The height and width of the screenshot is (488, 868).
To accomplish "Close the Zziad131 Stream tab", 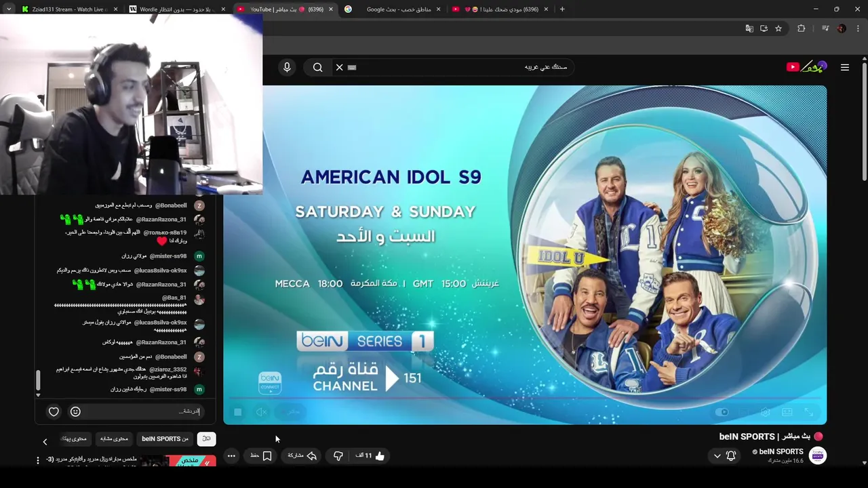I will pos(115,9).
